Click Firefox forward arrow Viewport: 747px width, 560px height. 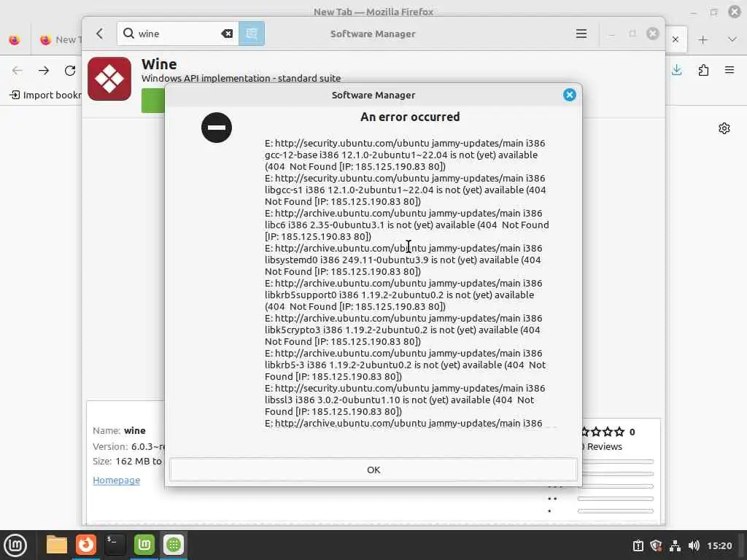coord(44,71)
